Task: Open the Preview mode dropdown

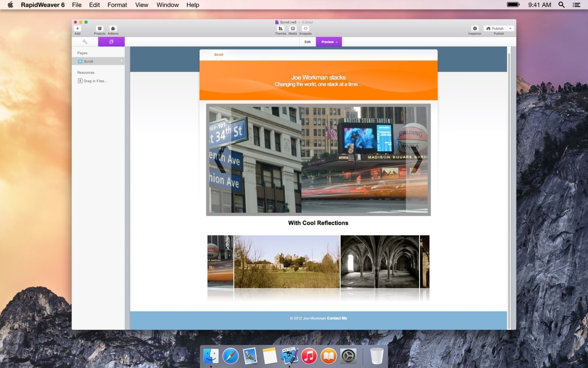Action: [329, 42]
